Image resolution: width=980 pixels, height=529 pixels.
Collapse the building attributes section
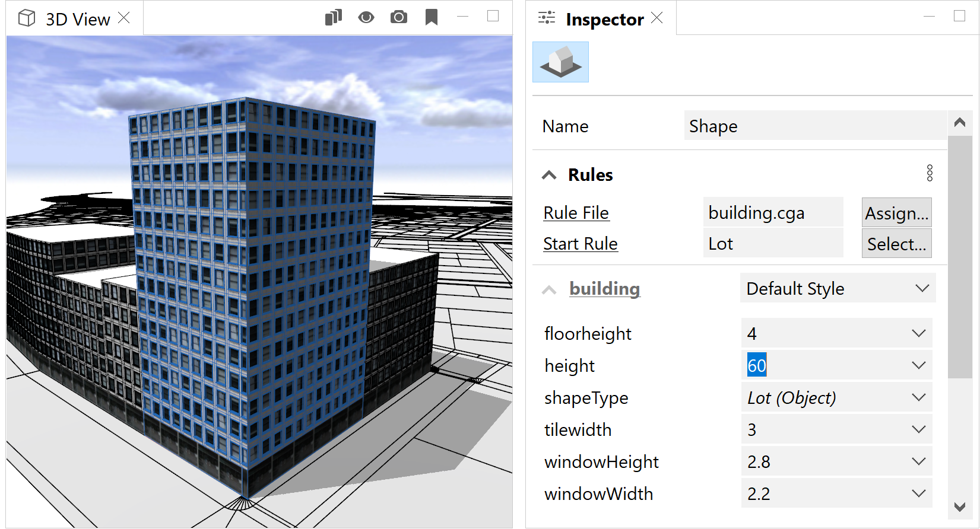tap(549, 290)
